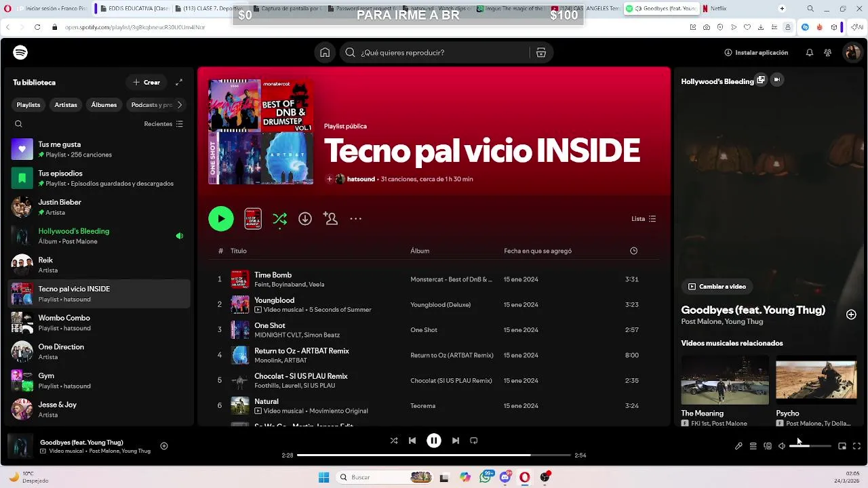The image size is (868, 488).
Task: Toggle shuffle in the bottom player bar
Action: (x=394, y=441)
